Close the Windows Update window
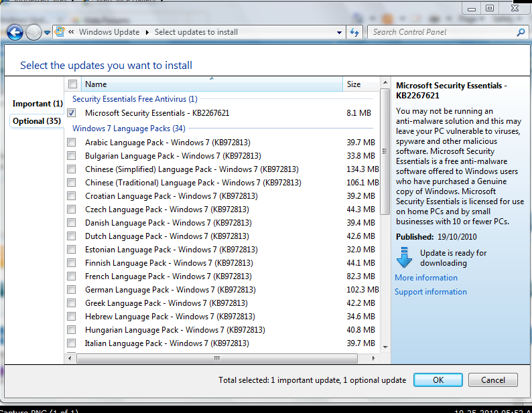Screen dimensions: 532x413 [515, 8]
